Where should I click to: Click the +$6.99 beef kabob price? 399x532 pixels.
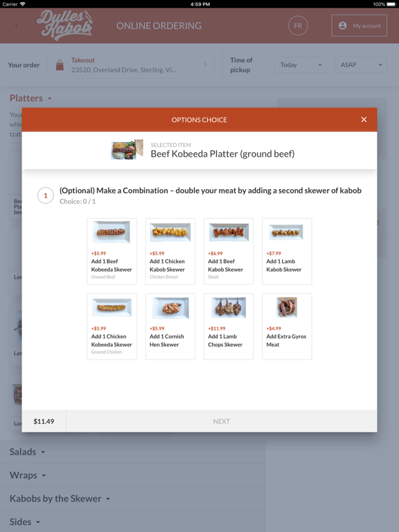coord(215,253)
